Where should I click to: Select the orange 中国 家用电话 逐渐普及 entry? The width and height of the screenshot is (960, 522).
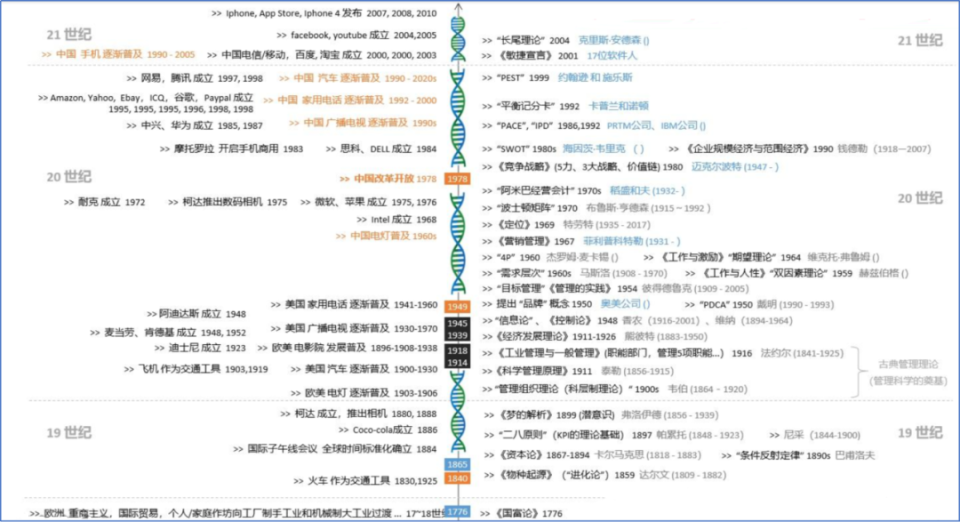click(x=350, y=100)
